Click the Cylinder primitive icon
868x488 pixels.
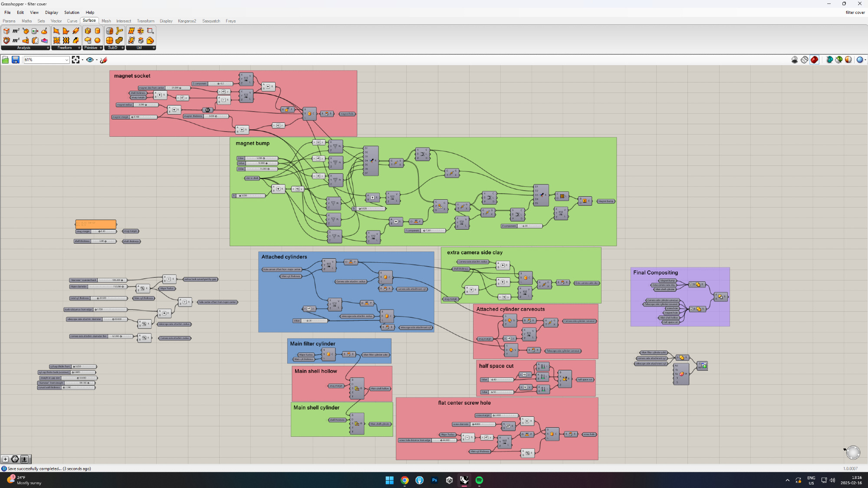[97, 31]
